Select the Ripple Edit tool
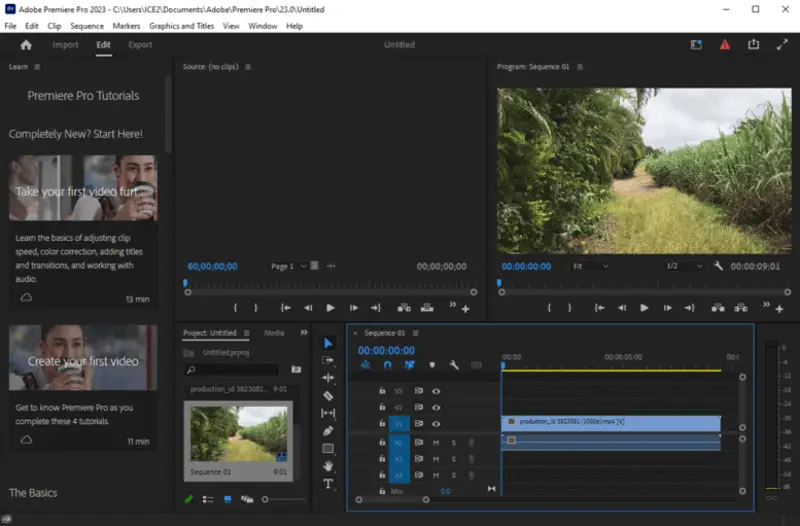 pyautogui.click(x=328, y=378)
